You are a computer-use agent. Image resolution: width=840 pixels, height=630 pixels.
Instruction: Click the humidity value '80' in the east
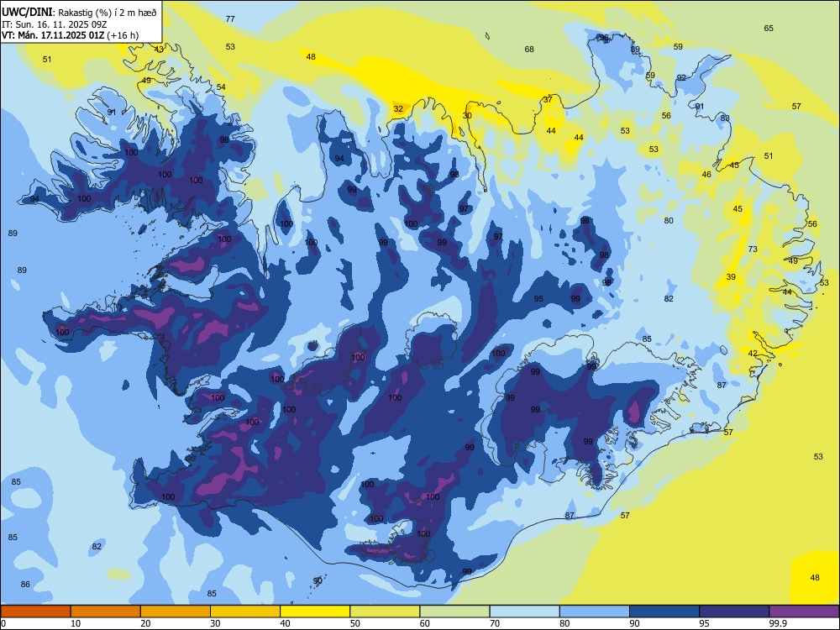[669, 221]
